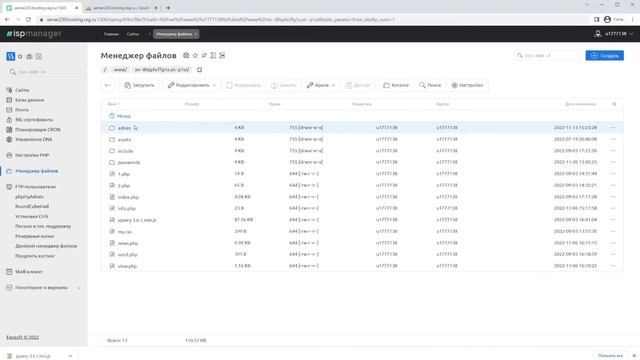Image resolution: width=640 pixels, height=360 pixels.
Task: Click the Каталог toolbar button
Action: tap(396, 85)
